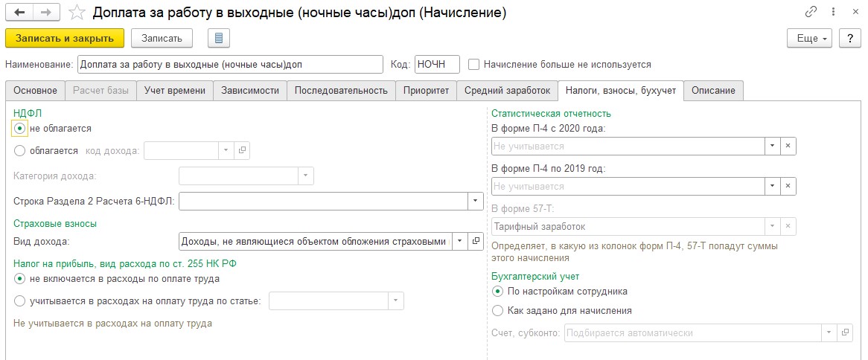Click the document list icon in toolbar

pyautogui.click(x=219, y=38)
